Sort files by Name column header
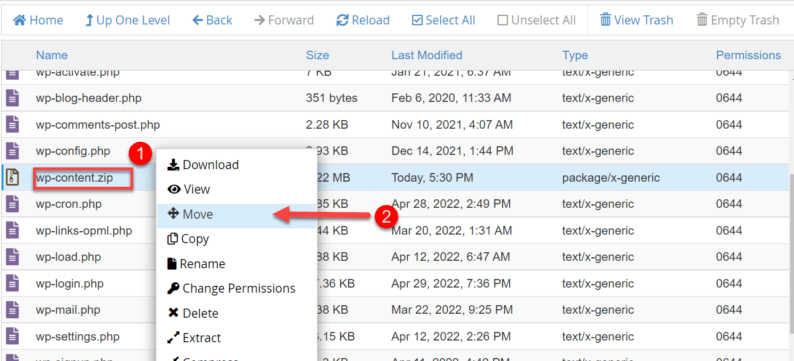The width and height of the screenshot is (794, 361). 52,55
